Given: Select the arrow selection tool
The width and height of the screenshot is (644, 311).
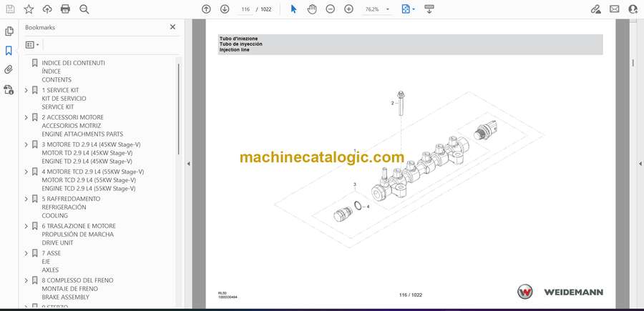Looking at the screenshot, I should tap(293, 9).
